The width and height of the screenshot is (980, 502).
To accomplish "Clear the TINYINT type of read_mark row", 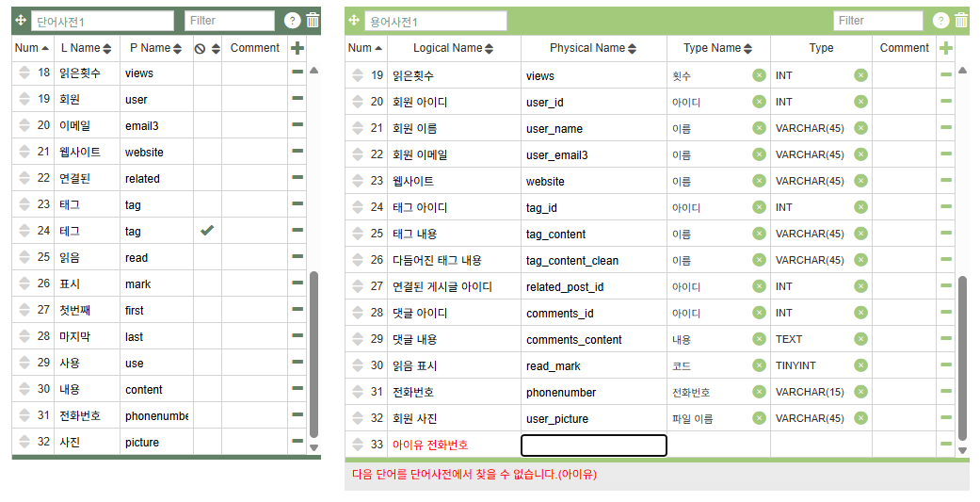I will pos(860,365).
